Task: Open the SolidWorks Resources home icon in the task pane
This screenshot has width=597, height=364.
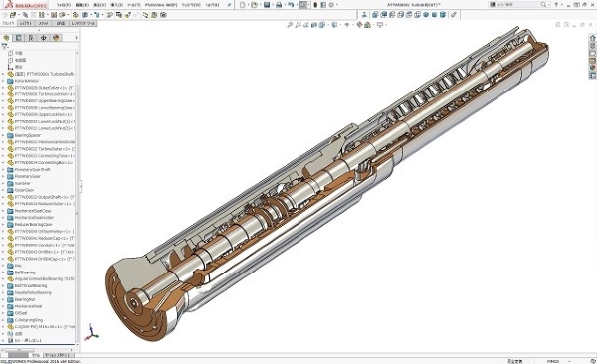Action: (592, 39)
